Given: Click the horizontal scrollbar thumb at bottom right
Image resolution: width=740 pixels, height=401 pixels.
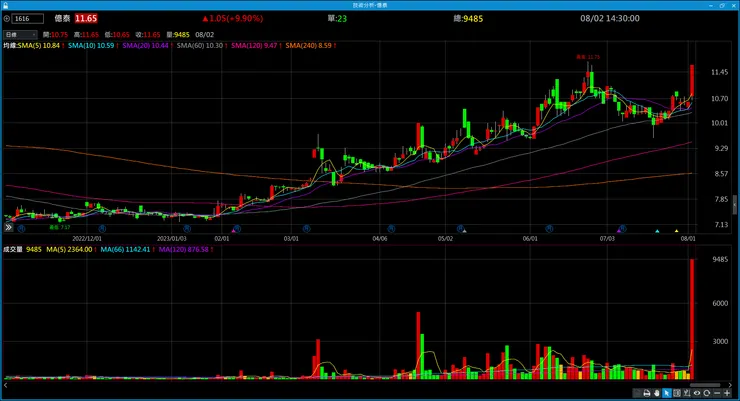Looking at the screenshot, I should coord(705,385).
